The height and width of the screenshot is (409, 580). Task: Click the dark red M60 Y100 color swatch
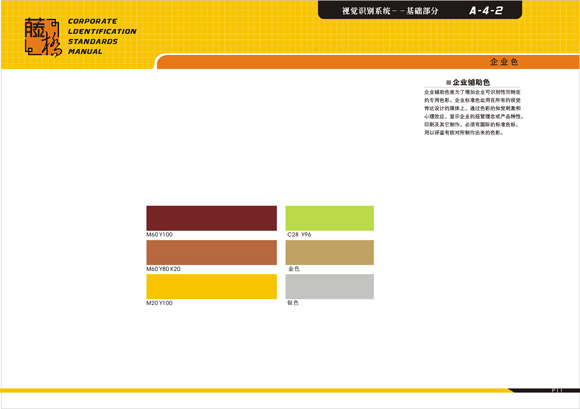[x=212, y=218]
